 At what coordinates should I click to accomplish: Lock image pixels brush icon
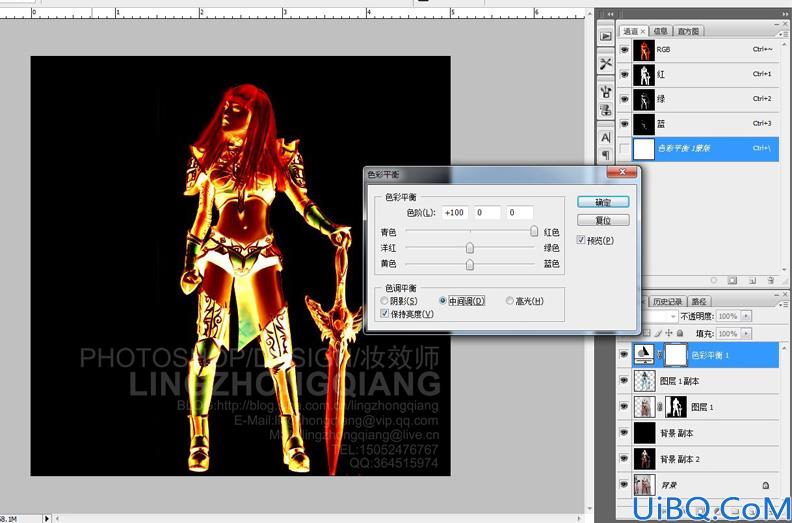(x=658, y=333)
